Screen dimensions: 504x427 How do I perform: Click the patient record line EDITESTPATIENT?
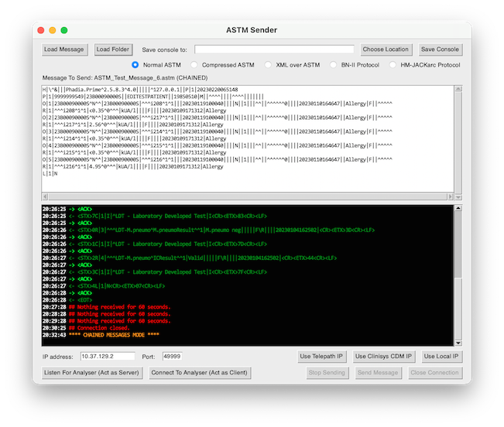153,97
